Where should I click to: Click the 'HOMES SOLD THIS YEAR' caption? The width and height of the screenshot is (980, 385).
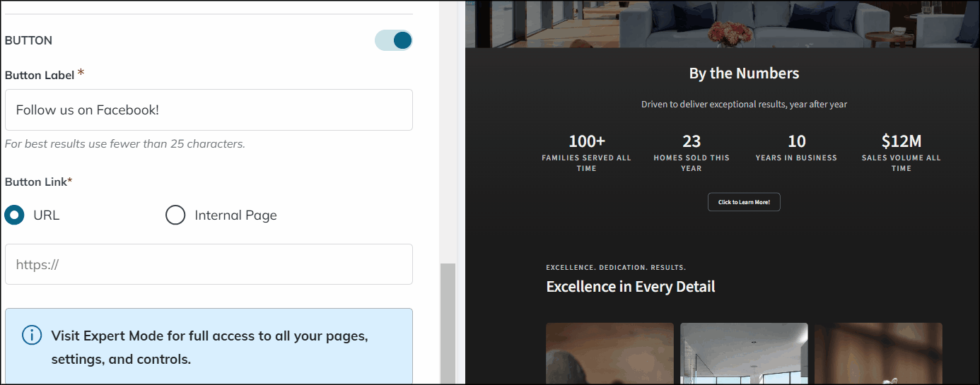click(692, 163)
